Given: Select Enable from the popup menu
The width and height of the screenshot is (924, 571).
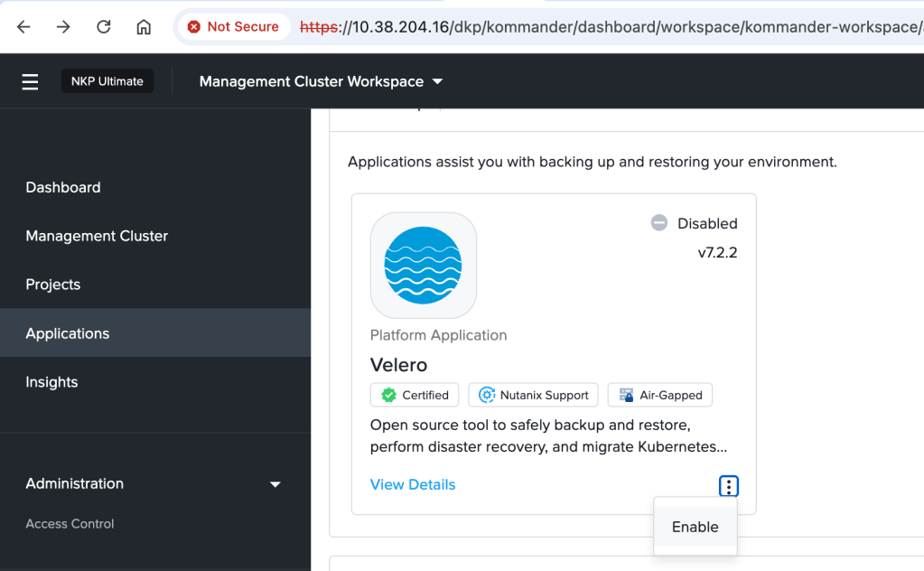Looking at the screenshot, I should point(695,527).
